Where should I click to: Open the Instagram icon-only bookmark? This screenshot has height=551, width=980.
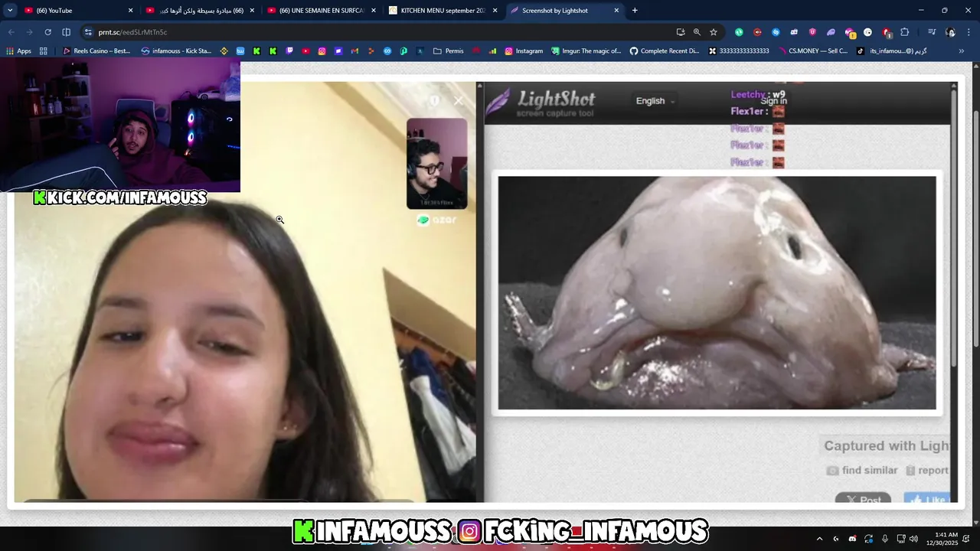coord(322,51)
